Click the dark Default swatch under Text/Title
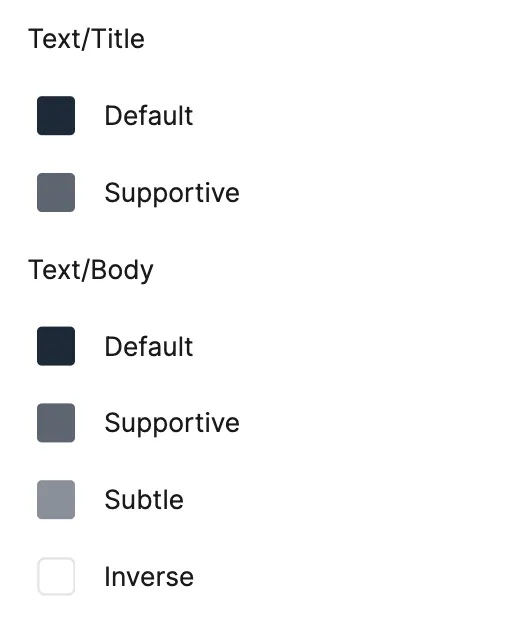Screen dimensions: 526x630 pyautogui.click(x=56, y=115)
